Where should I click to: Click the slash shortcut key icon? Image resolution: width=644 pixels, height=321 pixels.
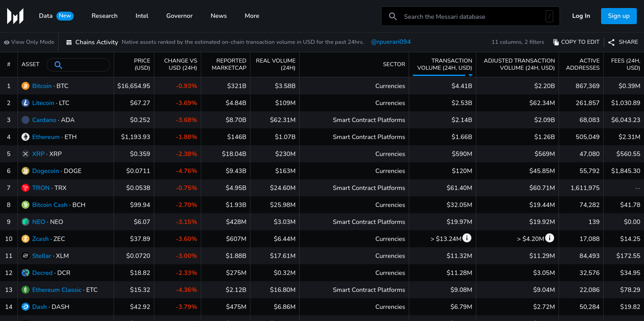tap(549, 17)
